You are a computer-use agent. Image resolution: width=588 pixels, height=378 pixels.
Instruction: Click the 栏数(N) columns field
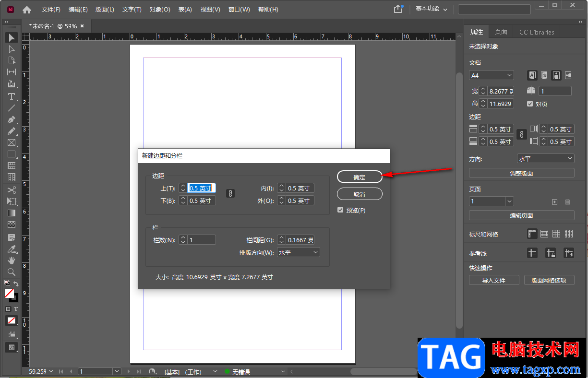202,240
